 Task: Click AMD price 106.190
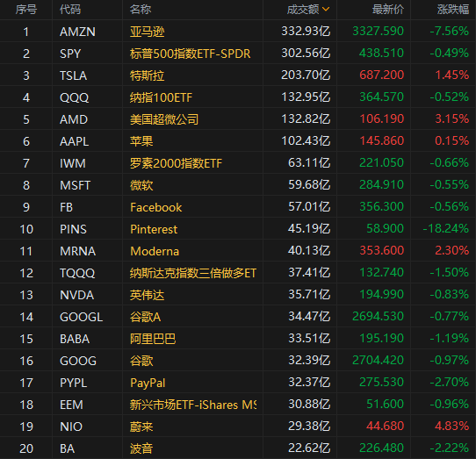point(381,119)
